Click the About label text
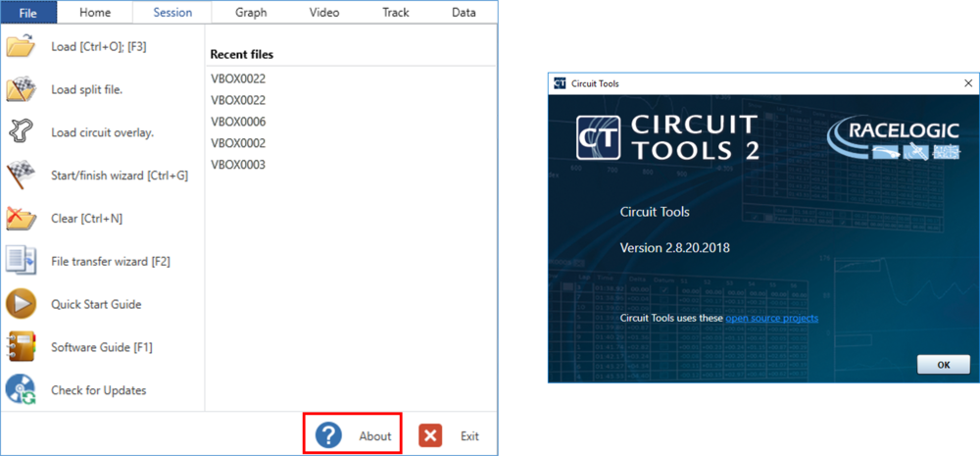Viewport: 980px width, 456px height. coord(375,436)
